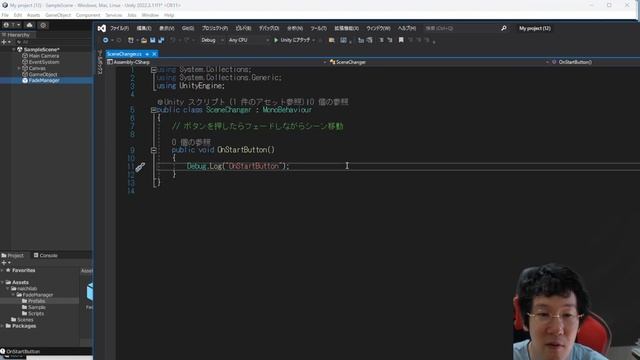The width and height of the screenshot is (640, 360).
Task: Collapse the Assets folder tree
Action: pyautogui.click(x=2, y=282)
